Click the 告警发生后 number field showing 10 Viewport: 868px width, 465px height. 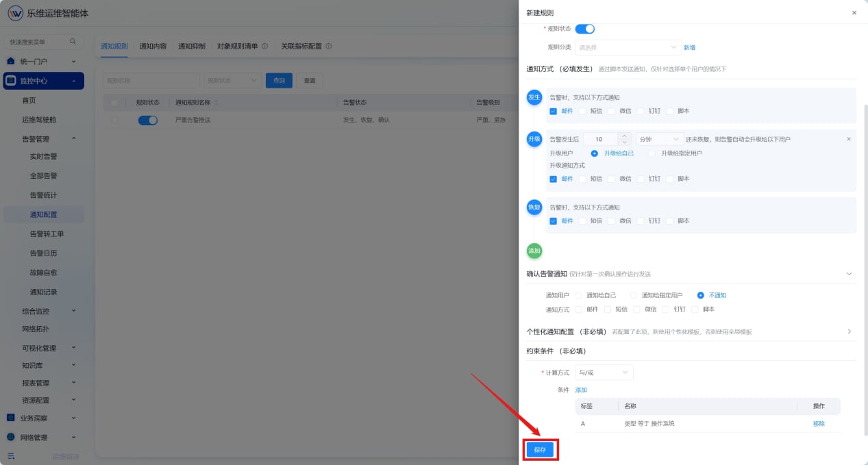click(599, 139)
